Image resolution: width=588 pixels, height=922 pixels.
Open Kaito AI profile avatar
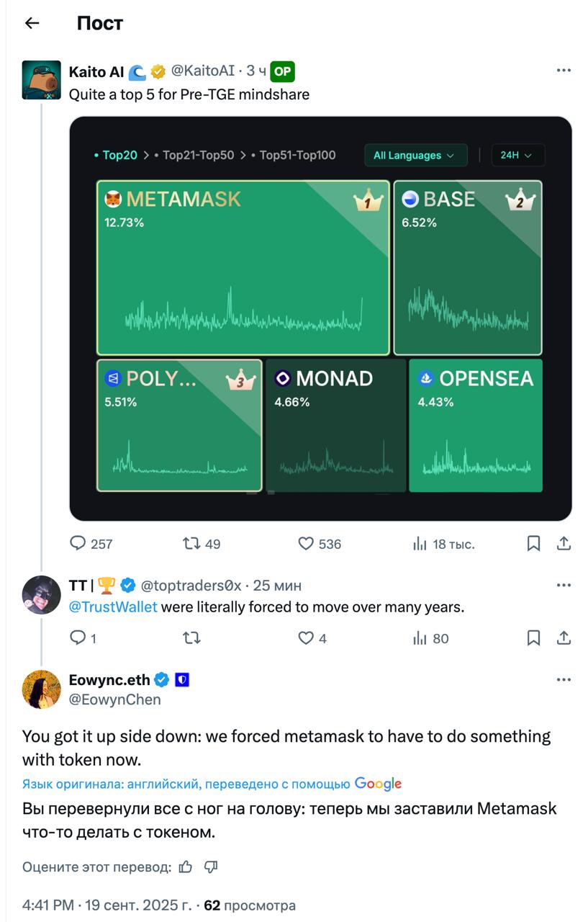click(x=42, y=79)
